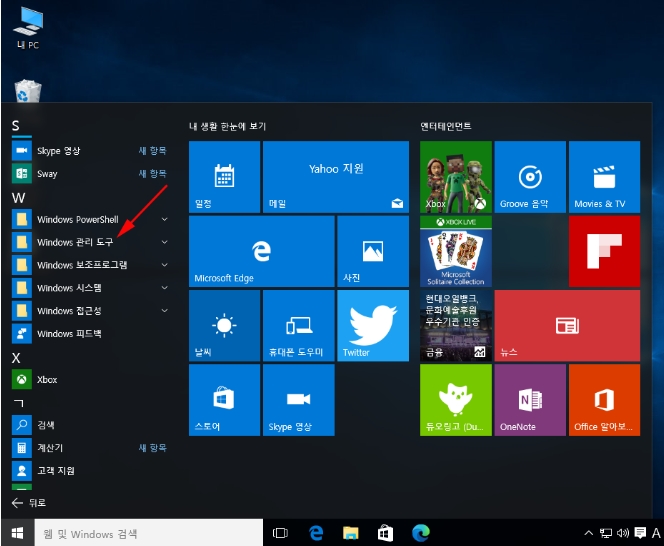This screenshot has height=546, width=664.
Task: Open Skype 영상 in the app list
Action: click(x=91, y=151)
